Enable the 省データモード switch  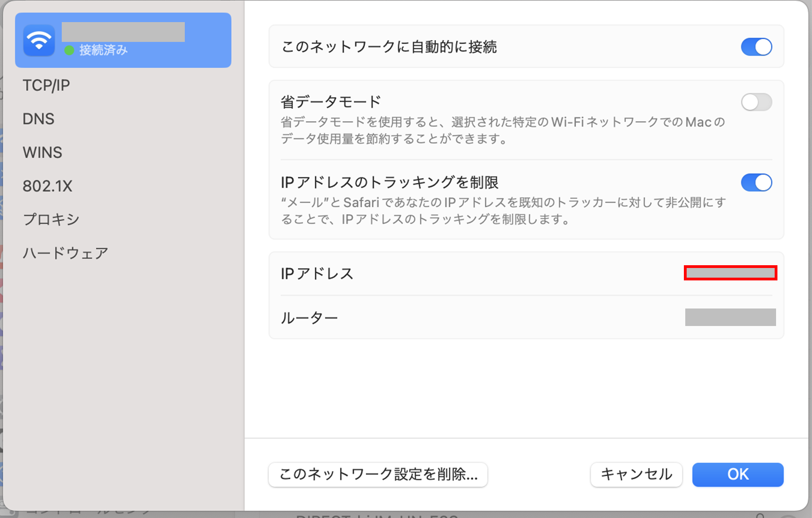tap(756, 102)
